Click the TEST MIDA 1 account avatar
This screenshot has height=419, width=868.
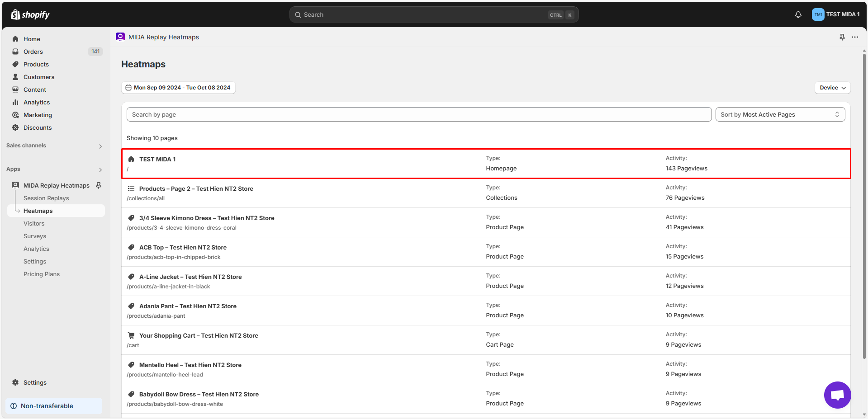(818, 14)
